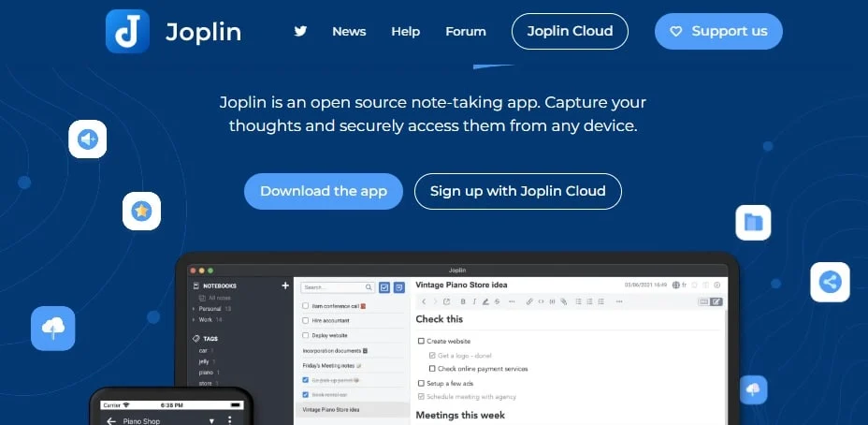
Task: Tick 'Check online payment services' checkbox
Action: (x=432, y=369)
